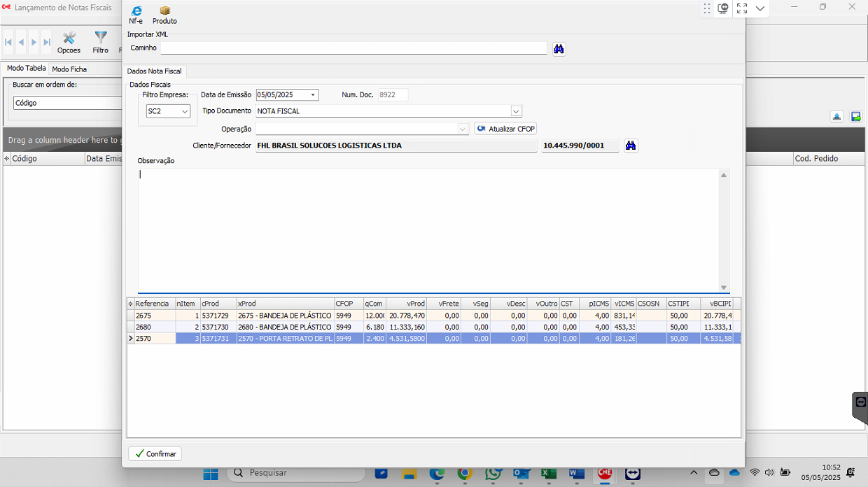Screen dimensions: 868x487
Task: Toggle fullscreen in remote session bar
Action: (x=742, y=8)
